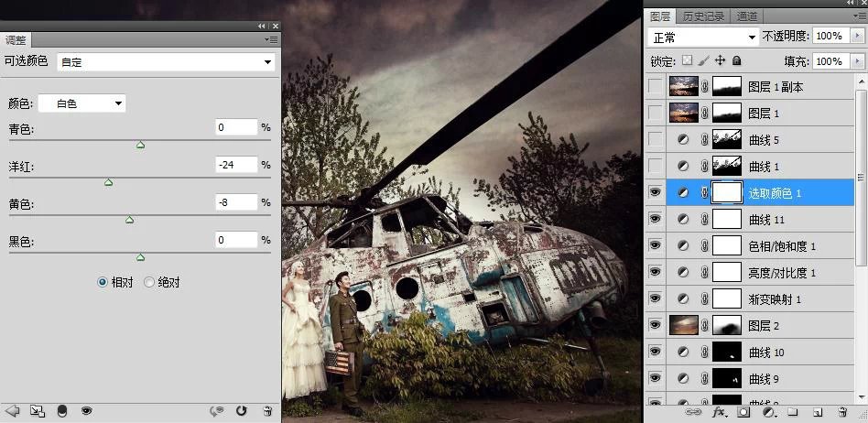Show hidden 曲线 5 layer
Image resolution: width=868 pixels, height=423 pixels.
[656, 139]
